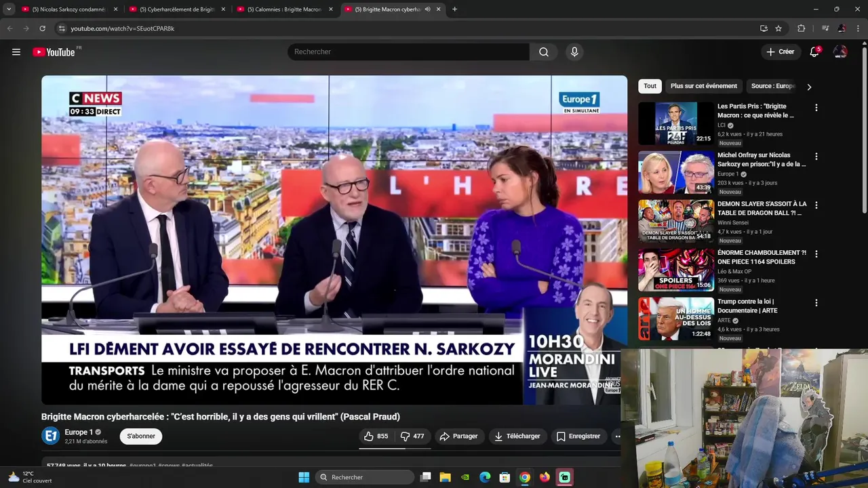868x488 pixels.
Task: Open the account avatar menu
Action: pyautogui.click(x=840, y=52)
